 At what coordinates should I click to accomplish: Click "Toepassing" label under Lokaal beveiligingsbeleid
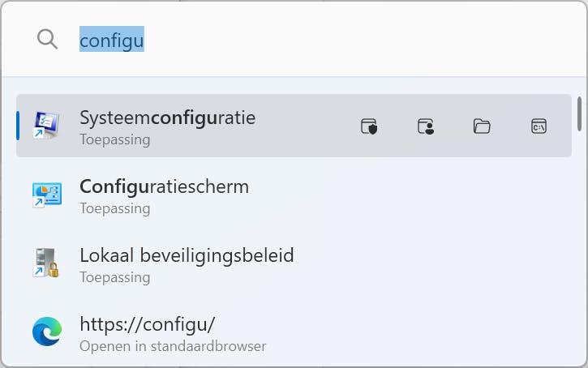click(x=114, y=277)
